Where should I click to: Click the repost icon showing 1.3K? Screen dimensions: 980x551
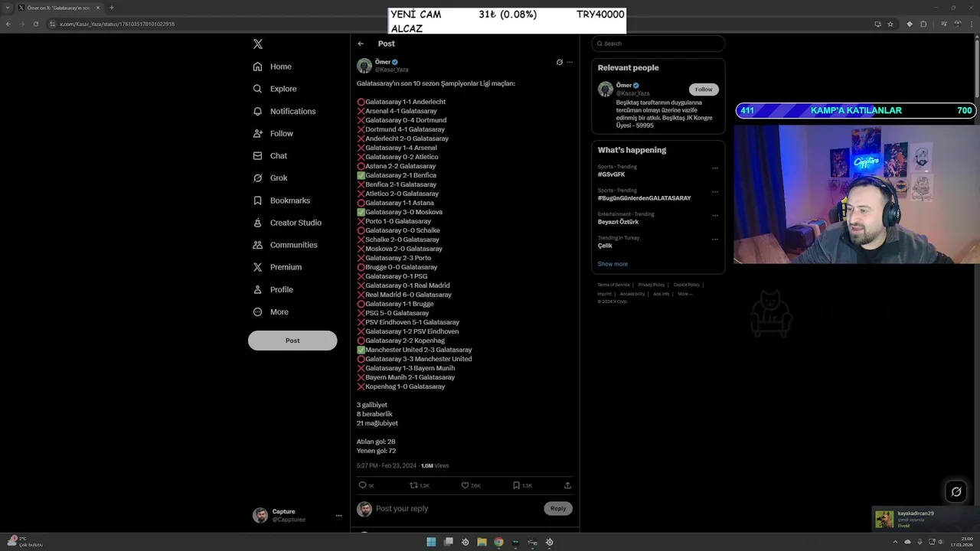(413, 485)
